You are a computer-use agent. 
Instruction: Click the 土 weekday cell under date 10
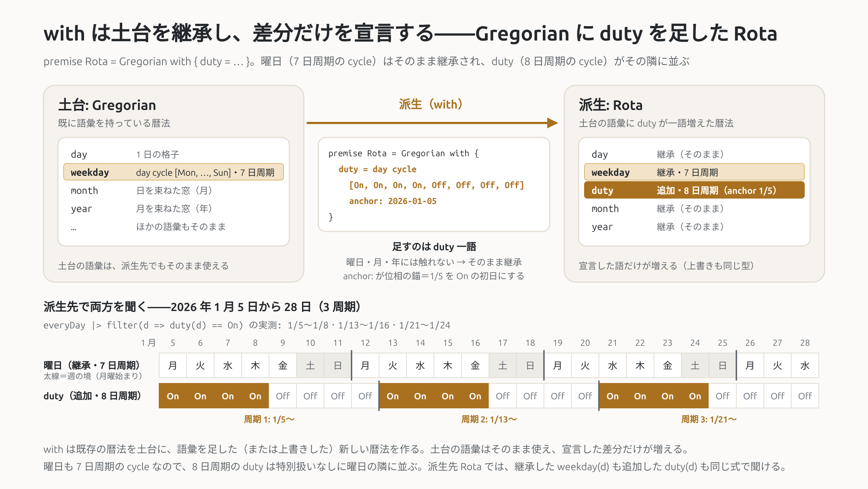310,365
